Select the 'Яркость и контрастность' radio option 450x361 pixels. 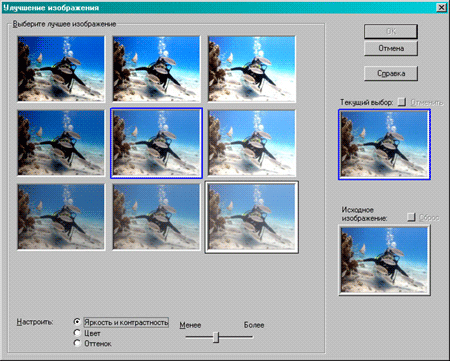pyautogui.click(x=77, y=322)
